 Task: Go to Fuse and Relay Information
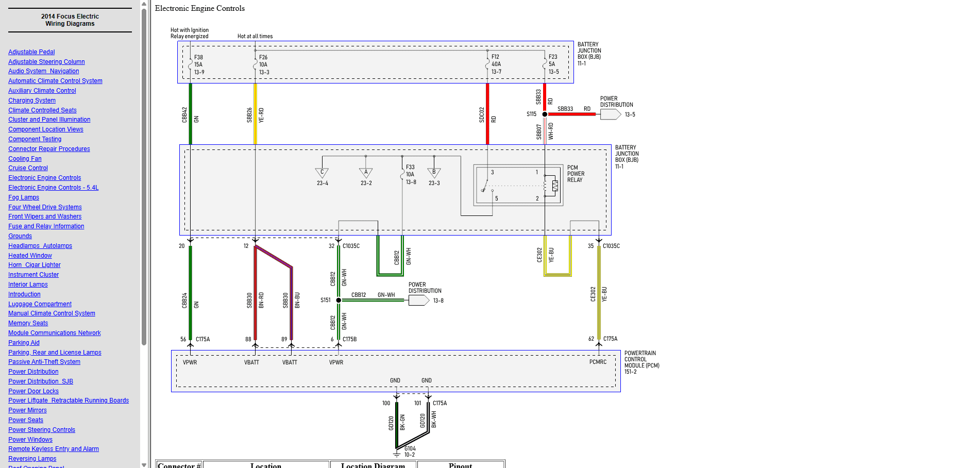[x=46, y=226]
